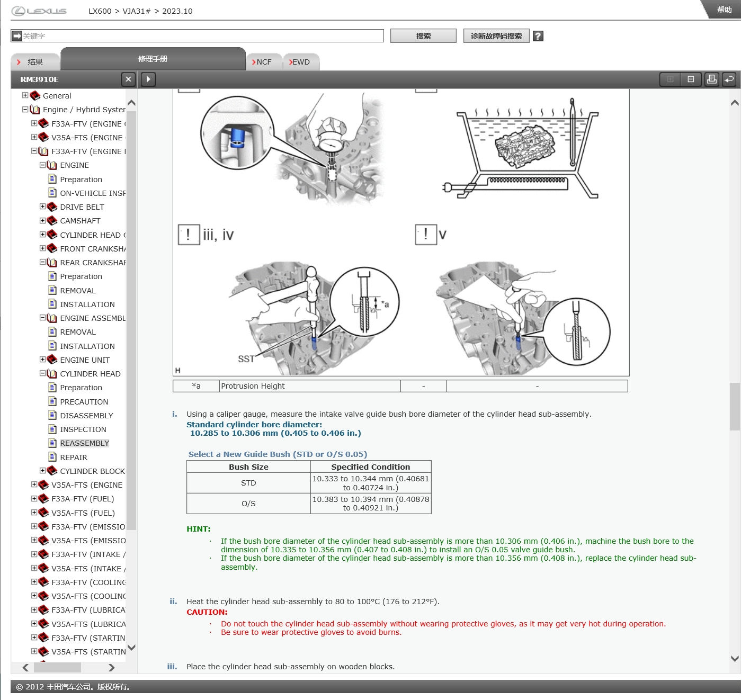The width and height of the screenshot is (750, 700).
Task: Click the print document icon
Action: 711,79
